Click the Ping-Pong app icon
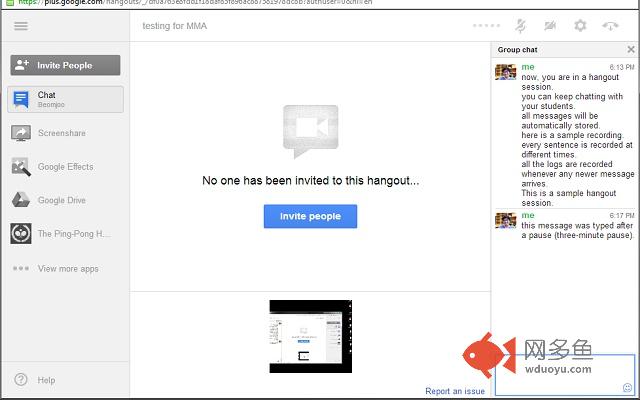Image resolution: width=640 pixels, height=400 pixels. 21,233
